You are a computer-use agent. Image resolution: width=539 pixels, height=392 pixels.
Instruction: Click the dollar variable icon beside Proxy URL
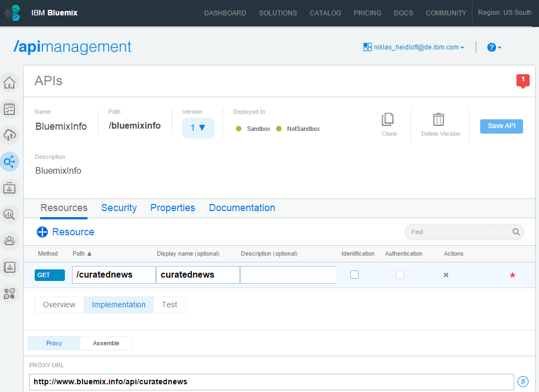pos(523,382)
